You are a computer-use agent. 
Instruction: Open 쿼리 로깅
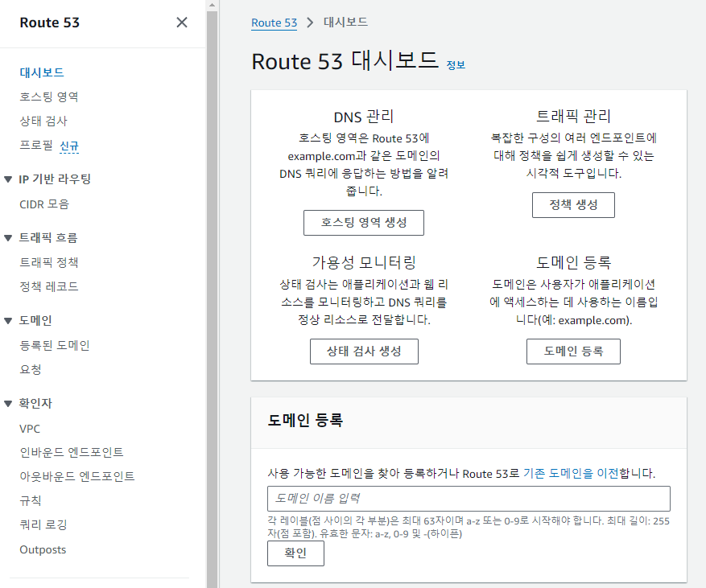pos(43,525)
